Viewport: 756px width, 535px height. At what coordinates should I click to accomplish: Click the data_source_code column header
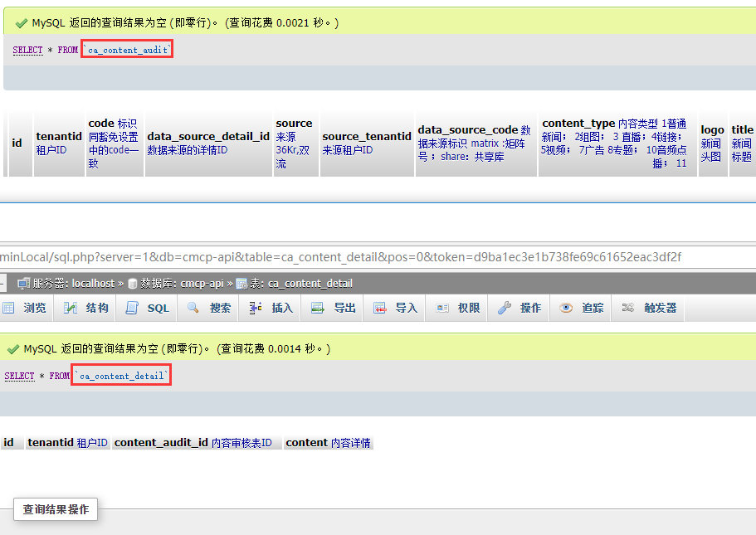pos(475,143)
